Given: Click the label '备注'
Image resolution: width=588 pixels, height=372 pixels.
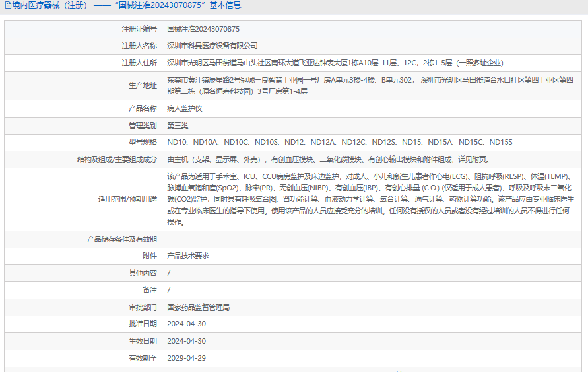Looking at the screenshot, I should coord(150,290).
